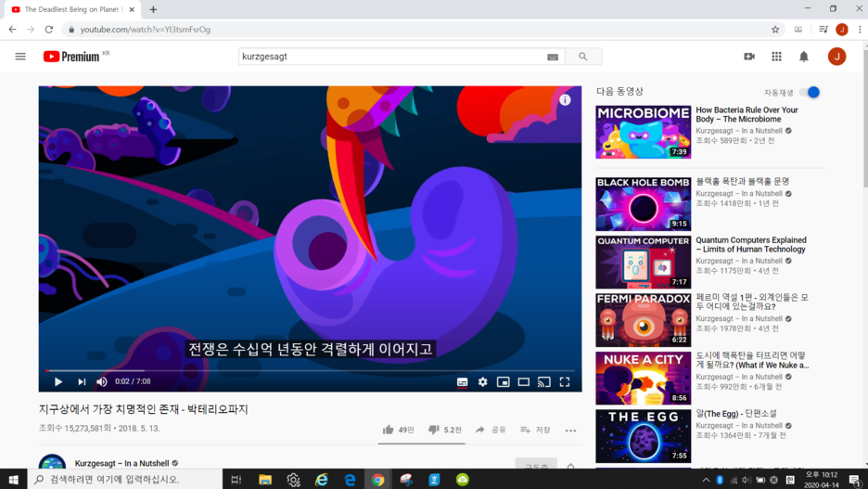
Task: Seek on the video progress bar
Action: (310, 370)
